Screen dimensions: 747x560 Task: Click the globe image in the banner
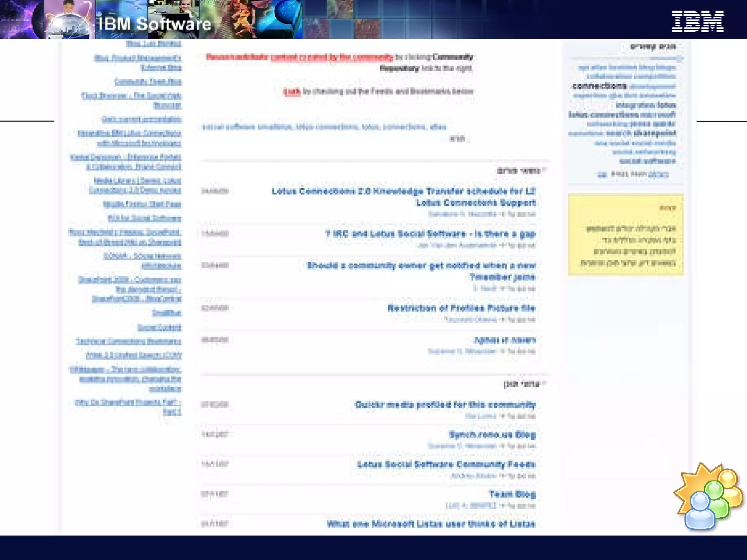(68, 26)
